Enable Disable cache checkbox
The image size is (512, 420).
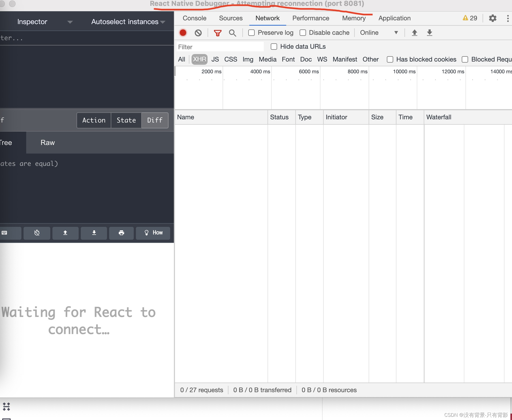coord(303,33)
